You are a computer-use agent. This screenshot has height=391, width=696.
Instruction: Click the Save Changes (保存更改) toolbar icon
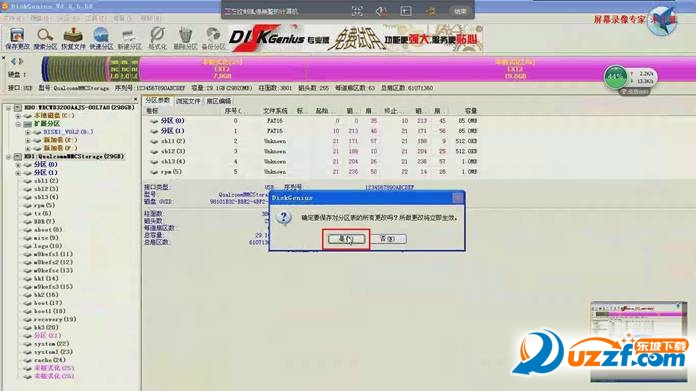coord(17,38)
